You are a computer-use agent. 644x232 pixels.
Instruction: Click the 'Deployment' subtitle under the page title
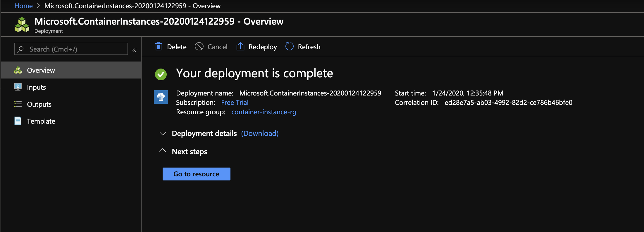click(49, 31)
